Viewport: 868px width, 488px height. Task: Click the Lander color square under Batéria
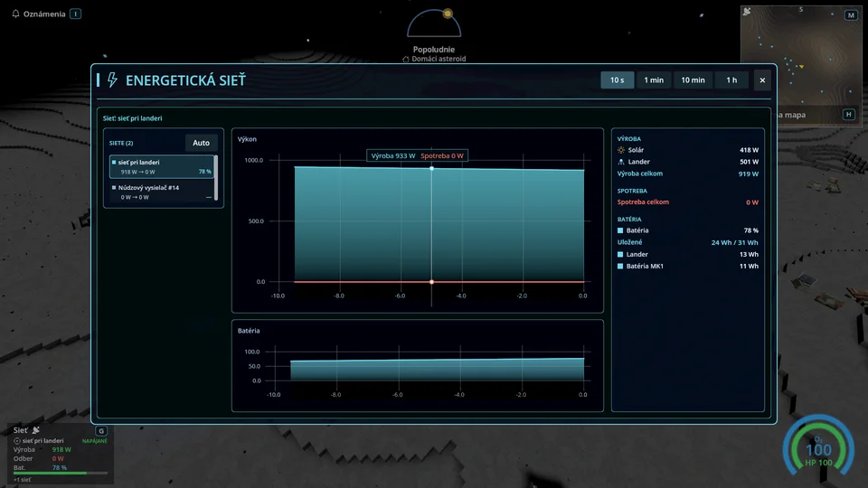click(620, 255)
